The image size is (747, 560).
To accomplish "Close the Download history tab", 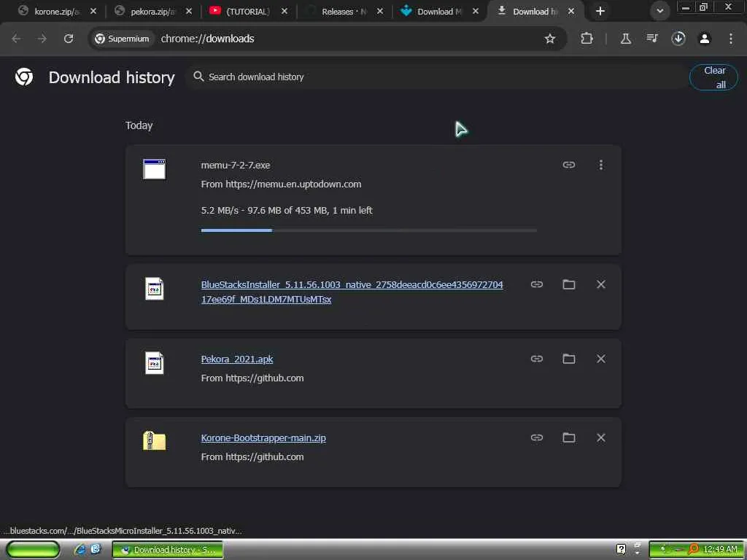I will point(570,11).
